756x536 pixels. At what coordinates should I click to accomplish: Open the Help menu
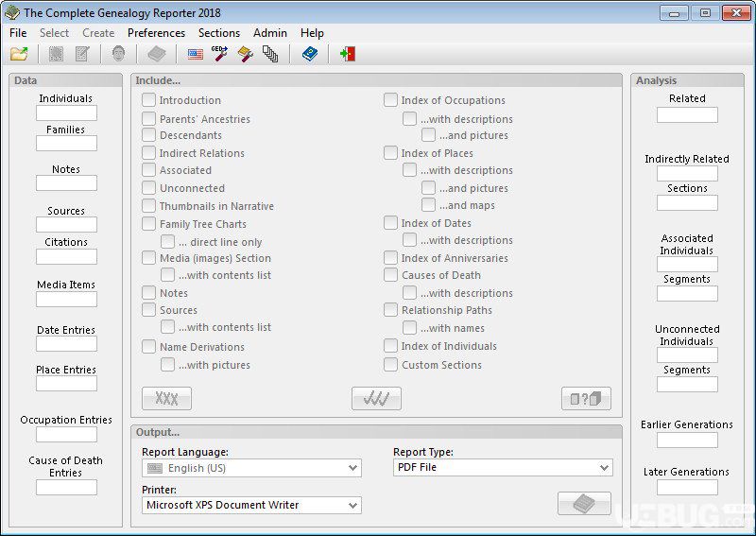coord(312,33)
